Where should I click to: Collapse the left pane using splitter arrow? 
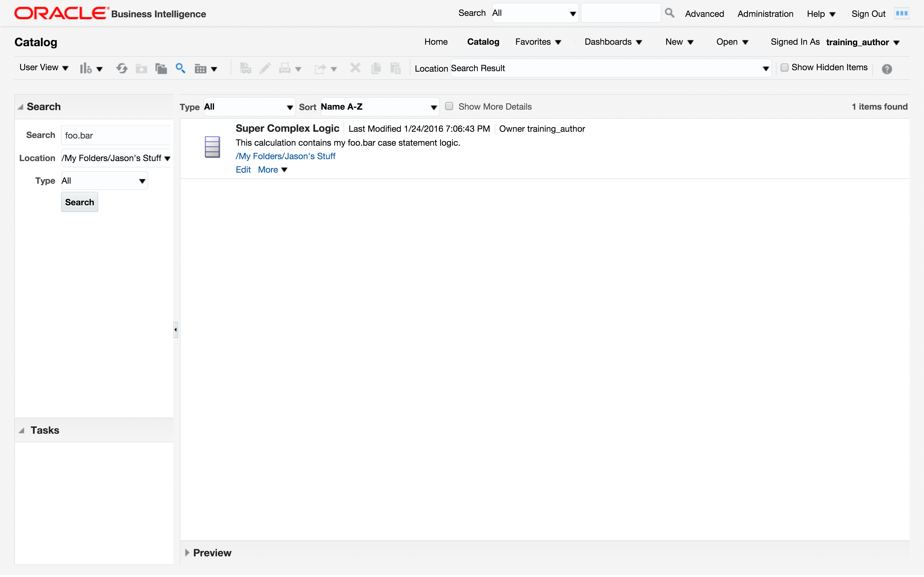(176, 330)
